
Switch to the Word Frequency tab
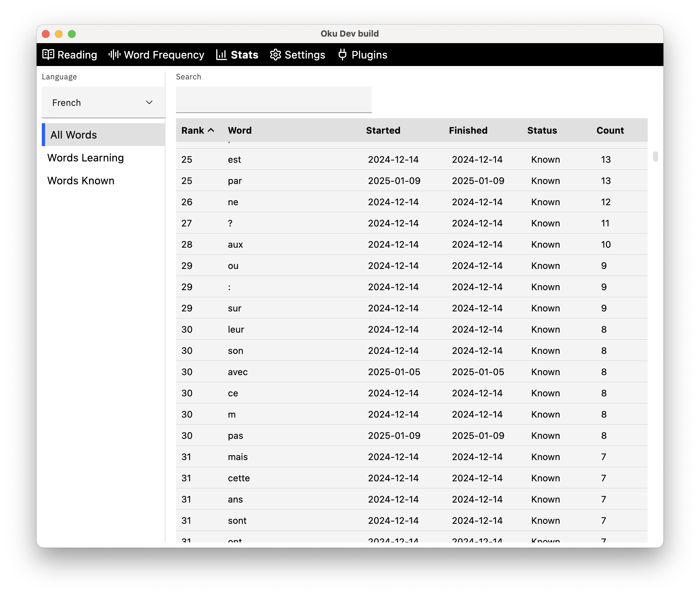156,54
